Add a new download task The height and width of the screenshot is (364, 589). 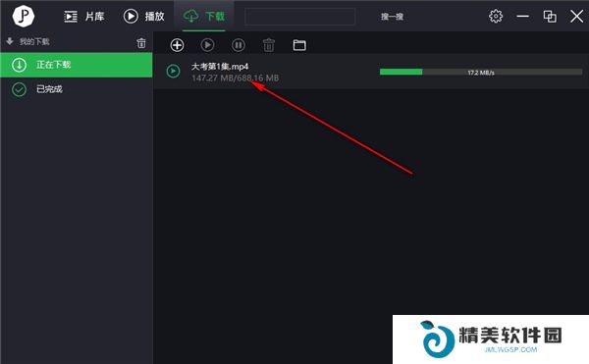pos(177,45)
